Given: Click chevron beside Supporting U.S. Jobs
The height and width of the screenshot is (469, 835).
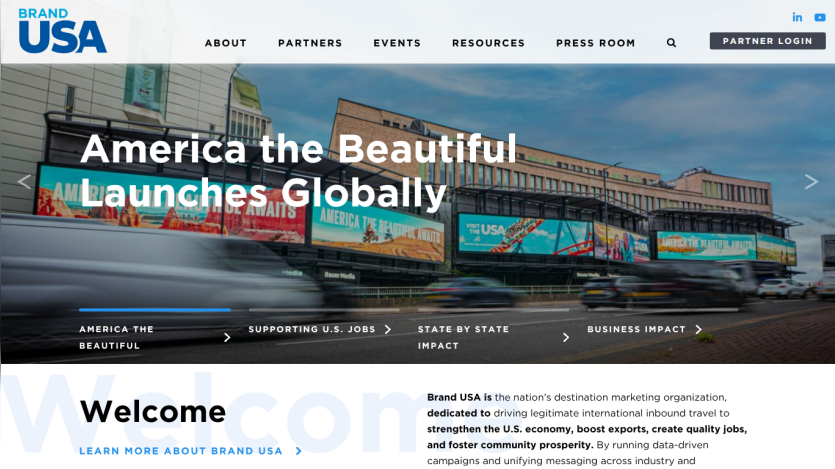Looking at the screenshot, I should tap(388, 330).
